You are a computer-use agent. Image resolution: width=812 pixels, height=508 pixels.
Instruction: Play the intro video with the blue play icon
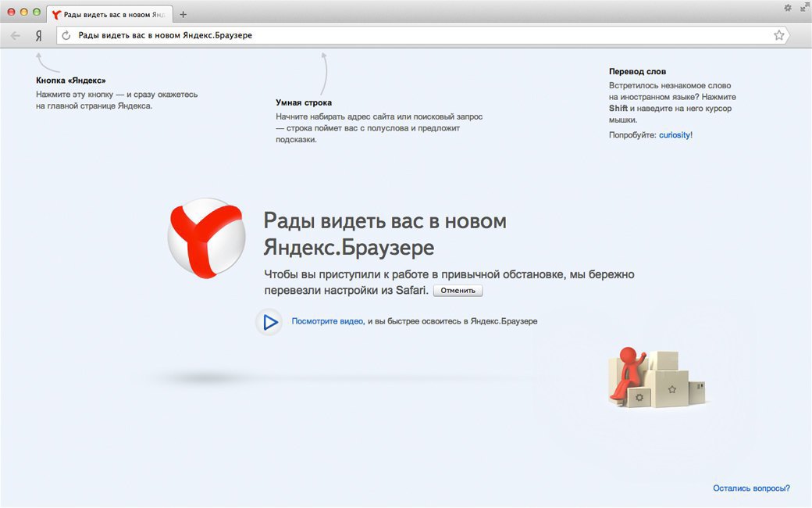pyautogui.click(x=269, y=322)
